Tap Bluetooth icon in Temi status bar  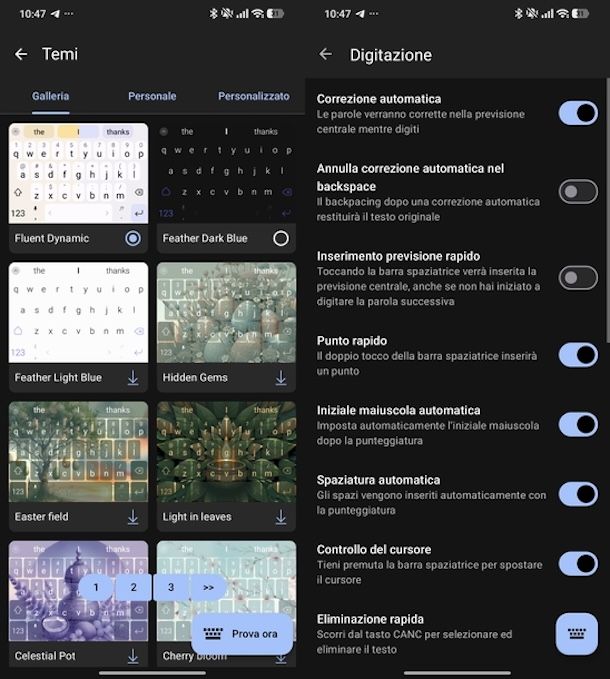tap(213, 13)
